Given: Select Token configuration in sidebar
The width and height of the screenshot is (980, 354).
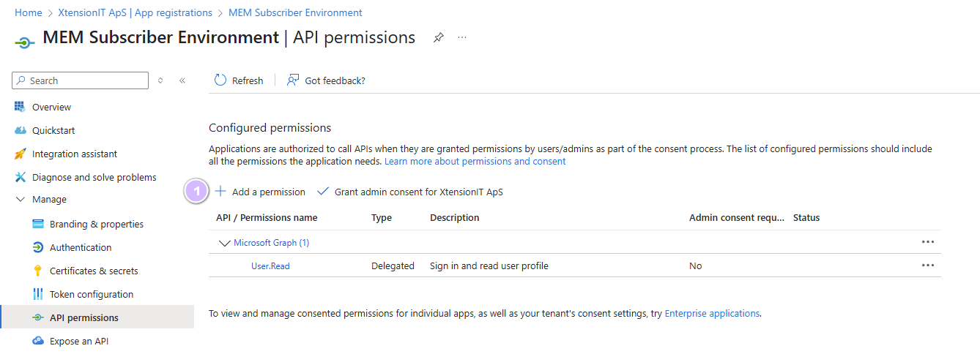Looking at the screenshot, I should pos(92,294).
